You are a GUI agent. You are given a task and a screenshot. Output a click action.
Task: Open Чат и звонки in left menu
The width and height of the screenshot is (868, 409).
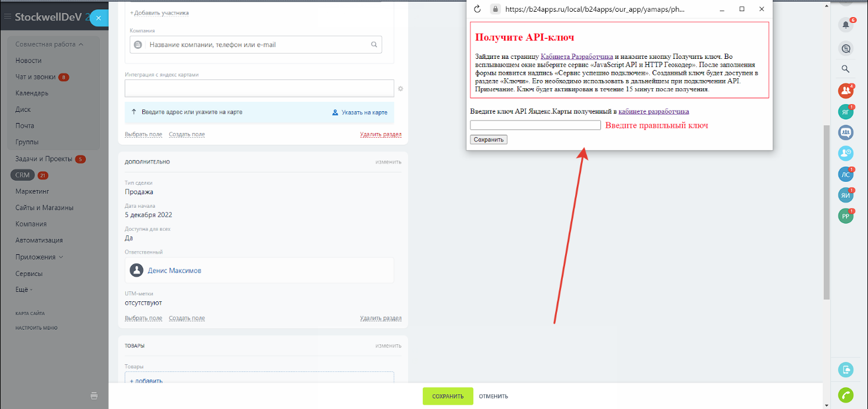[x=35, y=77]
